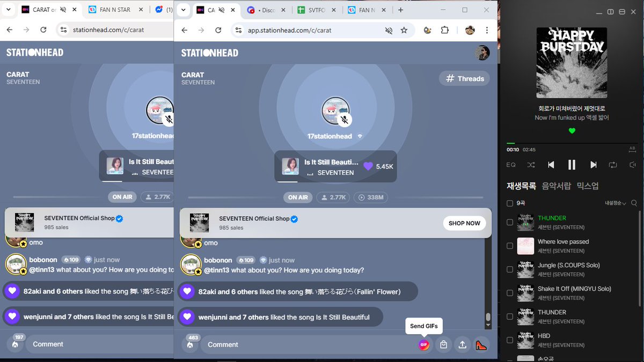Pause playback in music player
This screenshot has height=362, width=644.
(x=572, y=165)
